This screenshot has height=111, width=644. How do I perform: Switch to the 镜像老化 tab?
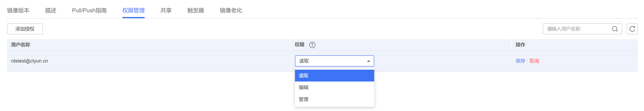231,10
